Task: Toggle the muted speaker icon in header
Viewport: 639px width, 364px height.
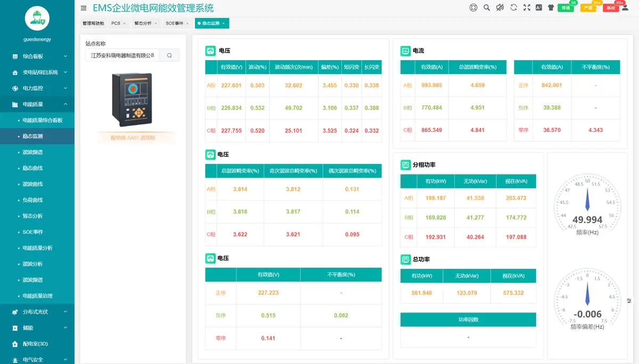Action: (500, 7)
